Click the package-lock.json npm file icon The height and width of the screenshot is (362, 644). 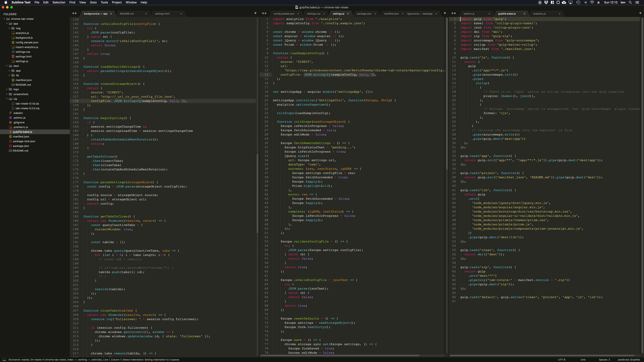click(10, 141)
